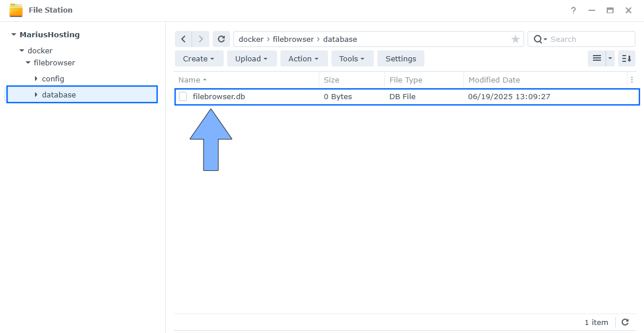This screenshot has height=333, width=644.
Task: Open the Create dropdown menu
Action: click(x=199, y=58)
